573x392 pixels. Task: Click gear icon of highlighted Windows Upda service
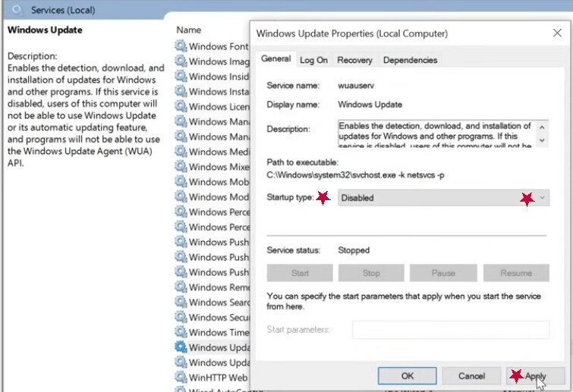click(181, 347)
